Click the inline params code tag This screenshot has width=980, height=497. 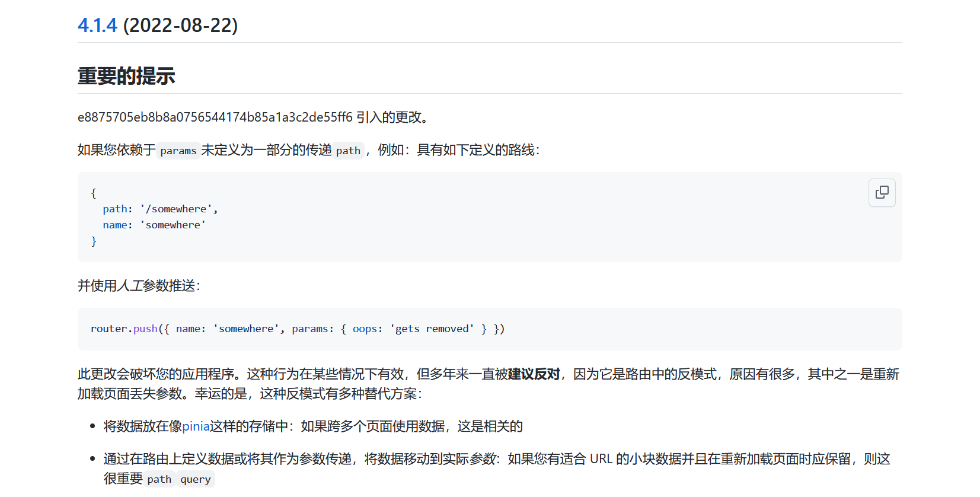click(178, 151)
